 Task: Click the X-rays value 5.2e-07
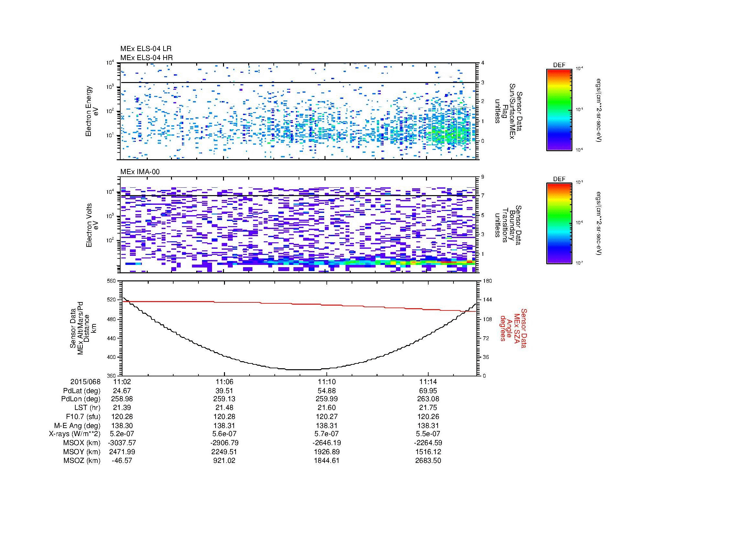pyautogui.click(x=122, y=434)
